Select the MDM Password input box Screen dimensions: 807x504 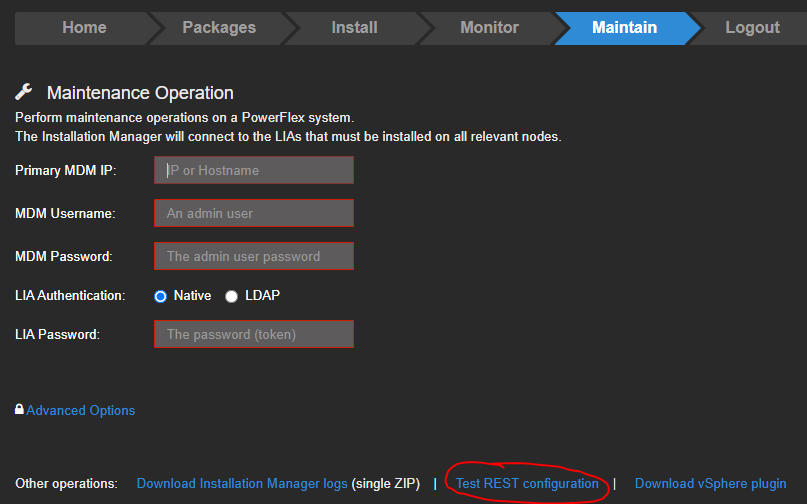(x=254, y=256)
